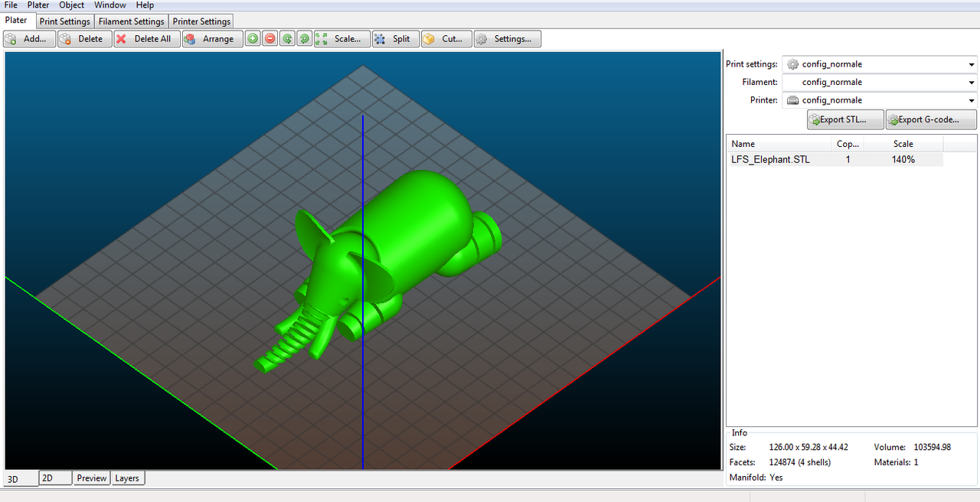The width and height of the screenshot is (980, 502).
Task: Split the object into parts
Action: click(395, 39)
